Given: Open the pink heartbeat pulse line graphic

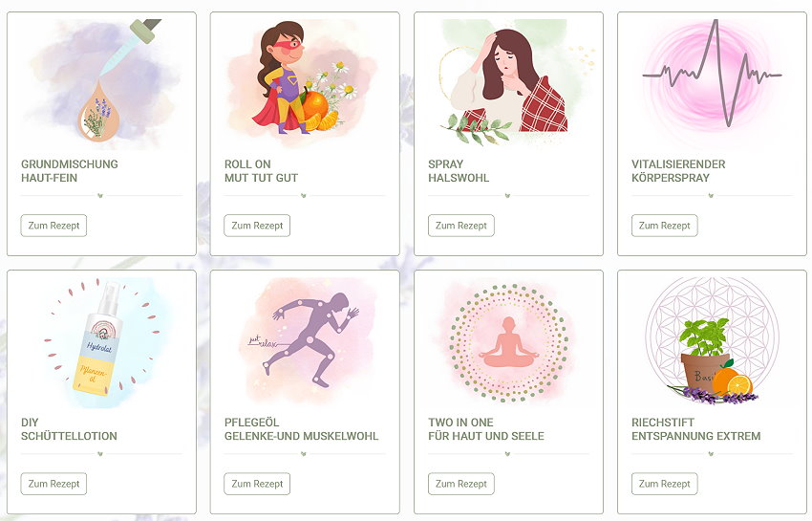Looking at the screenshot, I should click(712, 84).
